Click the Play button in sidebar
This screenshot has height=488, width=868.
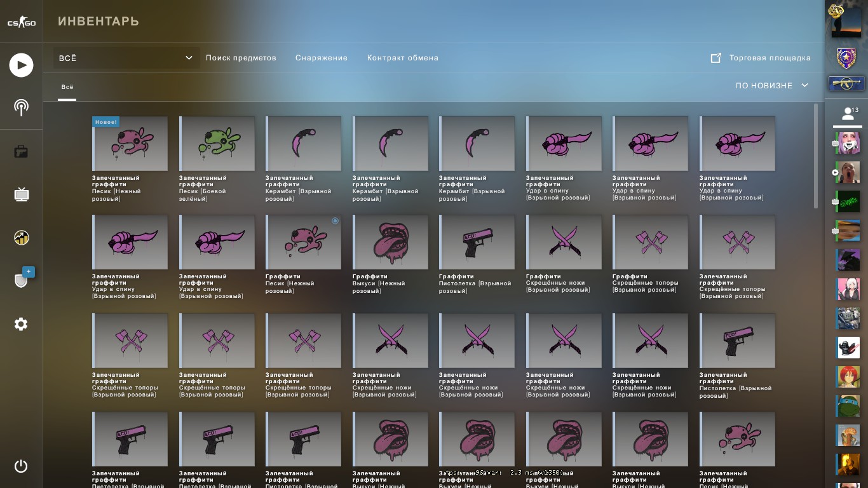point(21,65)
